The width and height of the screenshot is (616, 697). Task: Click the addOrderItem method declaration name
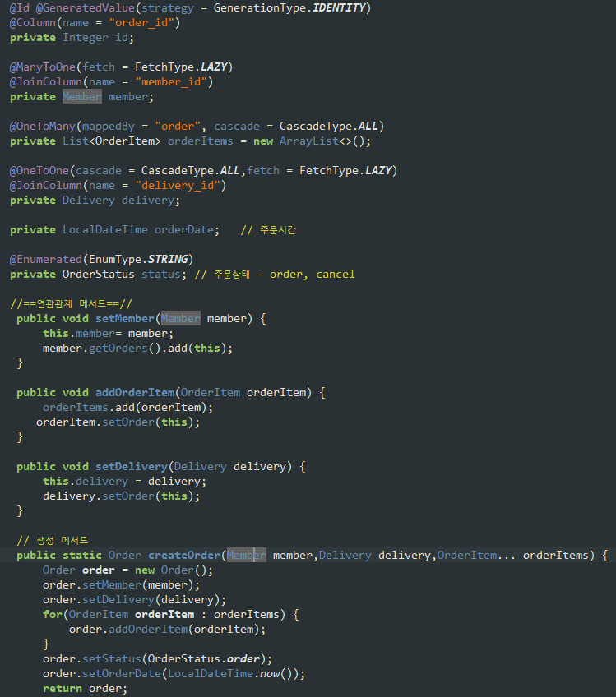coord(135,393)
